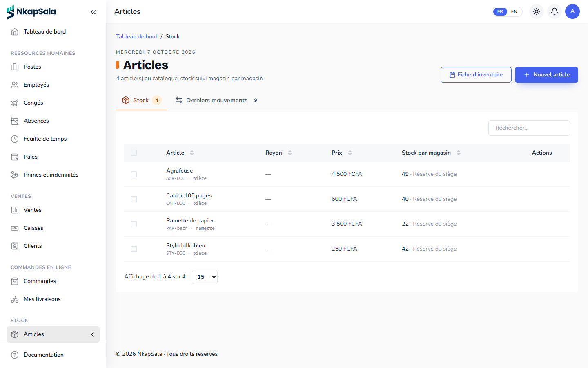
Task: Select the Stock tab
Action: pyautogui.click(x=142, y=100)
